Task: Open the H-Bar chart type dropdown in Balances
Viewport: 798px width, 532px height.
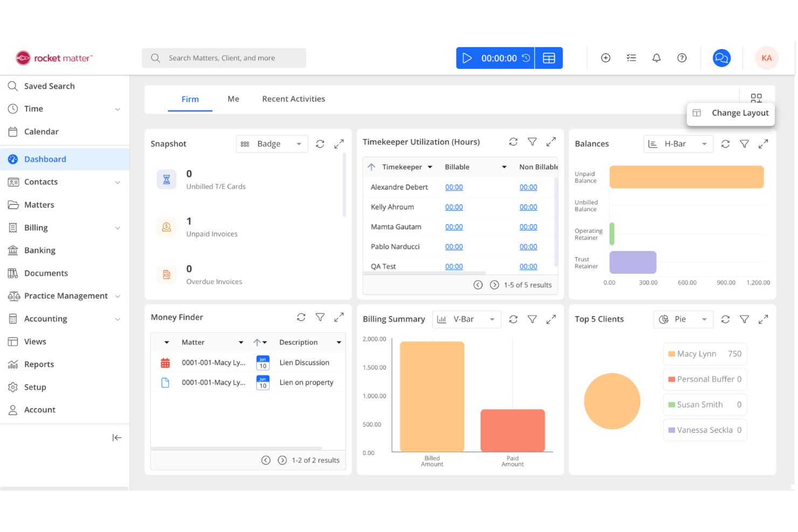Action: click(678, 144)
